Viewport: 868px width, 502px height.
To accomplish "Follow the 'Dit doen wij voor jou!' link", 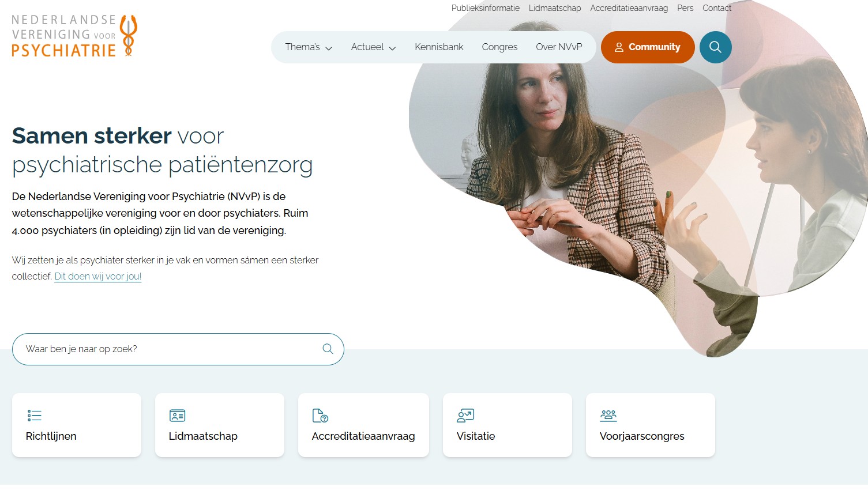I will pyautogui.click(x=98, y=277).
